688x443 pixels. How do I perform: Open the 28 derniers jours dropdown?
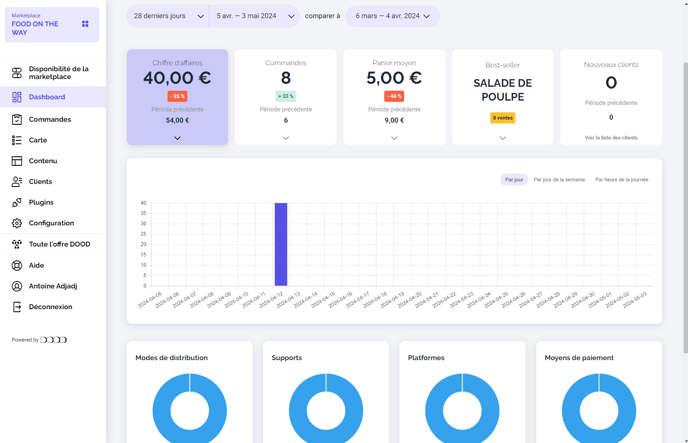pos(168,16)
